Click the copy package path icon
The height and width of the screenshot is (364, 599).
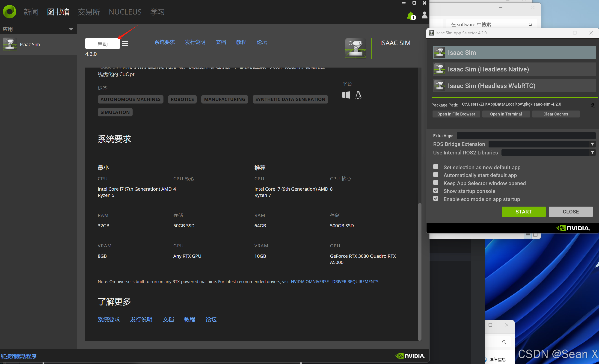click(593, 105)
